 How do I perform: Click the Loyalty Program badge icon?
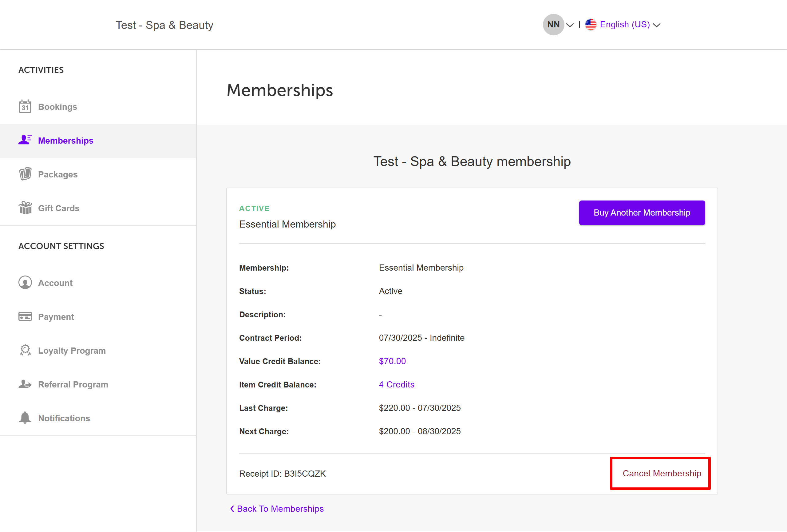pos(25,350)
